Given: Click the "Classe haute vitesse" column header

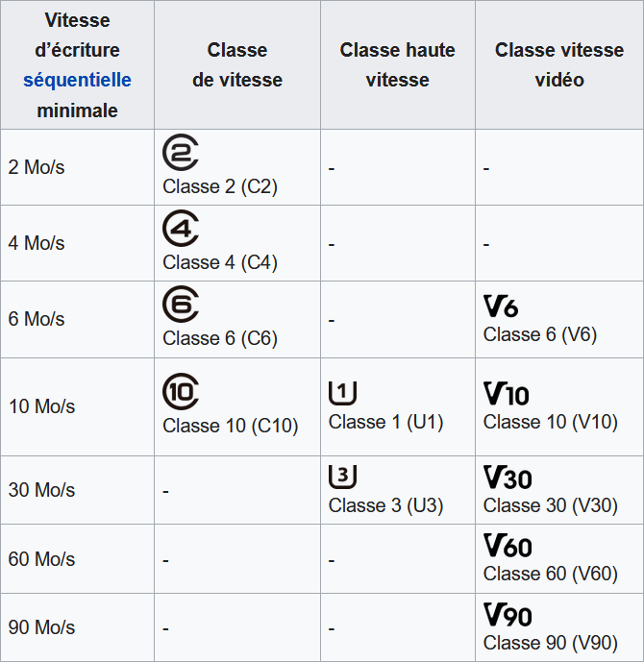Looking at the screenshot, I should pyautogui.click(x=397, y=65).
